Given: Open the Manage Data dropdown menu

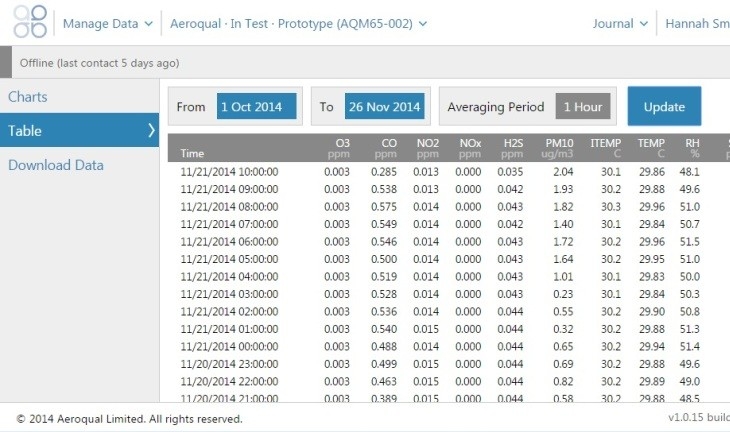Looking at the screenshot, I should (108, 23).
